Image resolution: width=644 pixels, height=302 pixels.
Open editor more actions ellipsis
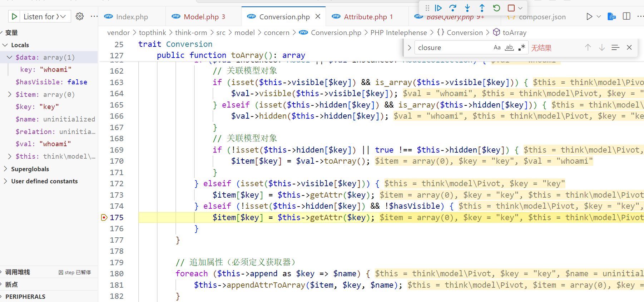[640, 16]
